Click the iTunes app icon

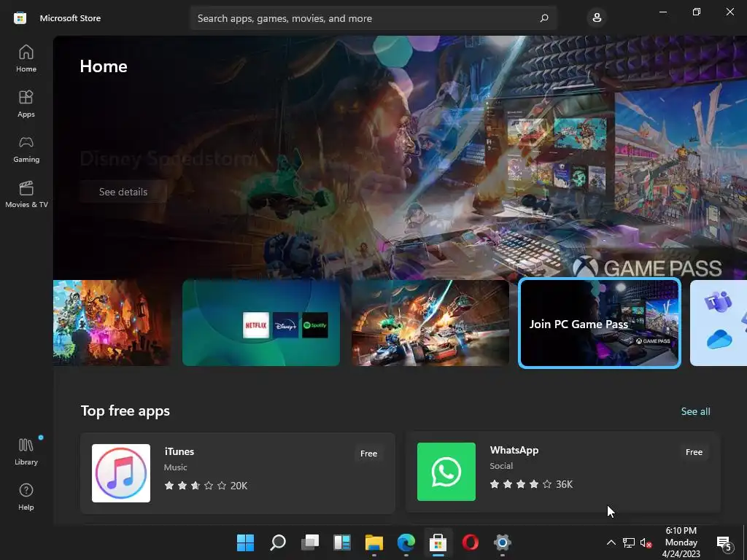121,472
